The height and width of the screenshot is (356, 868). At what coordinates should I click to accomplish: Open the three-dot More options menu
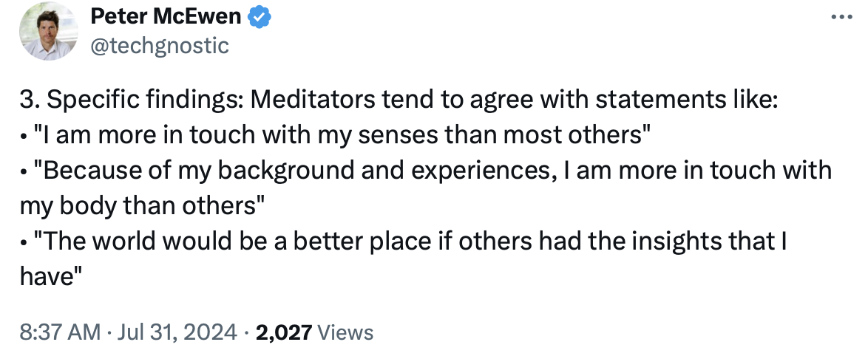click(x=837, y=16)
